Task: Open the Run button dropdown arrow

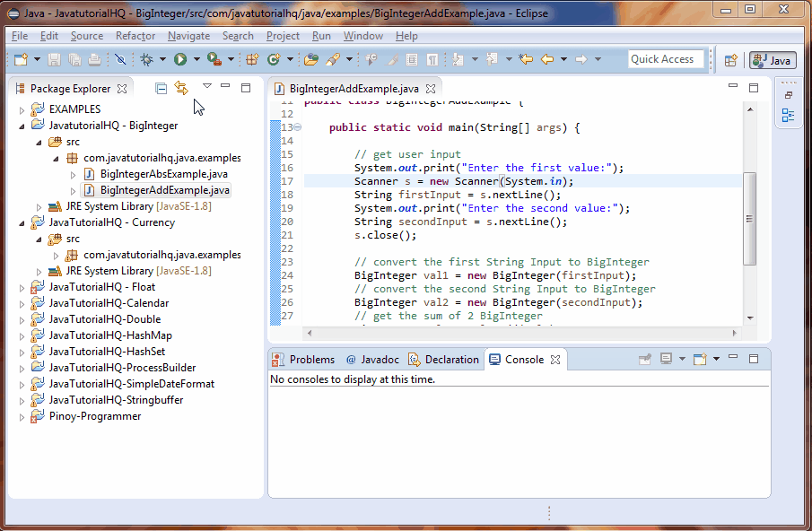Action: (x=196, y=59)
